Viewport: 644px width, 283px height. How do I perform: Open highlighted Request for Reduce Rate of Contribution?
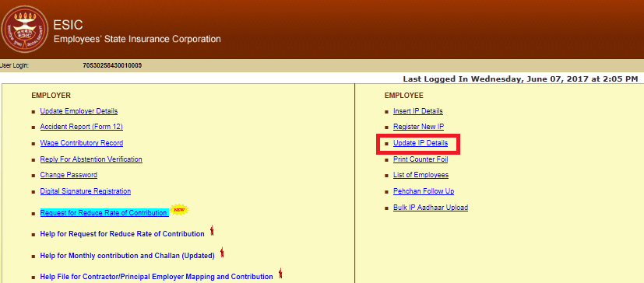pos(104,213)
